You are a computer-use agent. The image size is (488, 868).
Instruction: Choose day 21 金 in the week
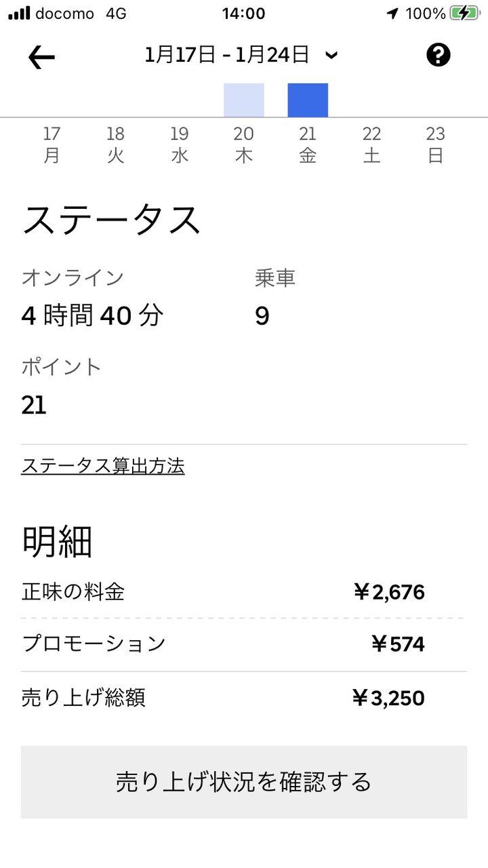(x=308, y=144)
